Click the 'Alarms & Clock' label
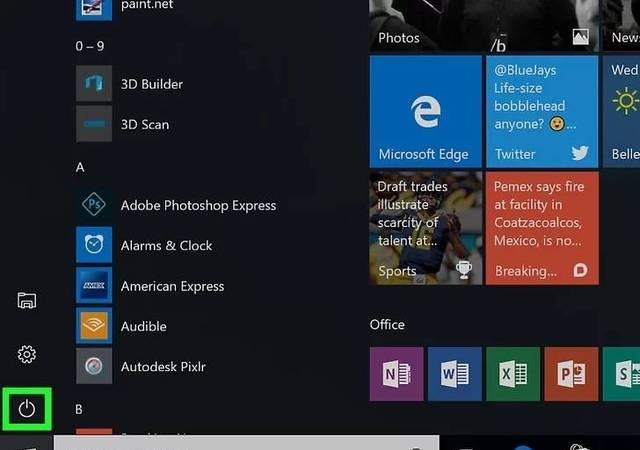Viewport: 640px width, 450px height. 167,246
